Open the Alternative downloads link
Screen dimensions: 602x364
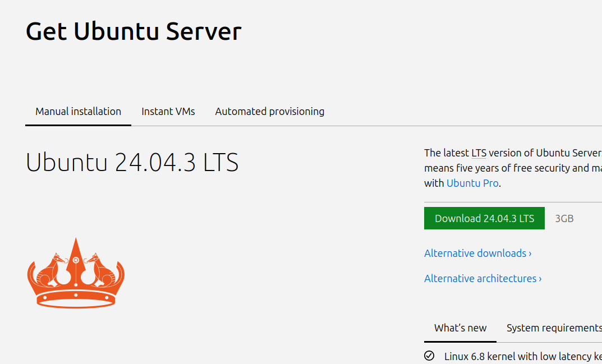pyautogui.click(x=477, y=254)
